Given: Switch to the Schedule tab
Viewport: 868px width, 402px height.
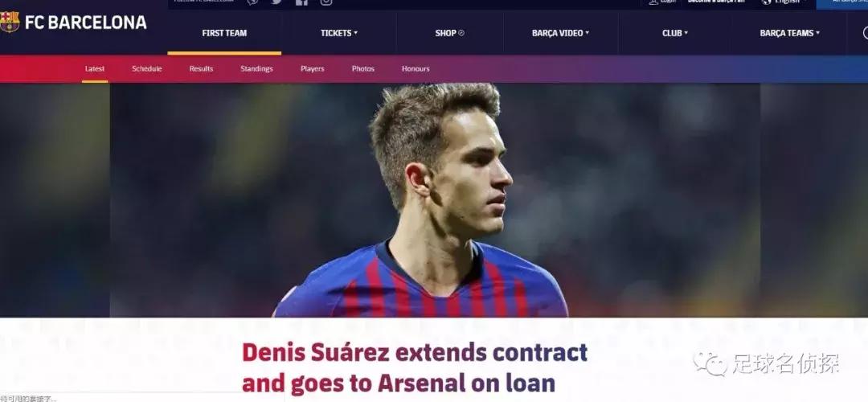Looking at the screenshot, I should pyautogui.click(x=147, y=68).
